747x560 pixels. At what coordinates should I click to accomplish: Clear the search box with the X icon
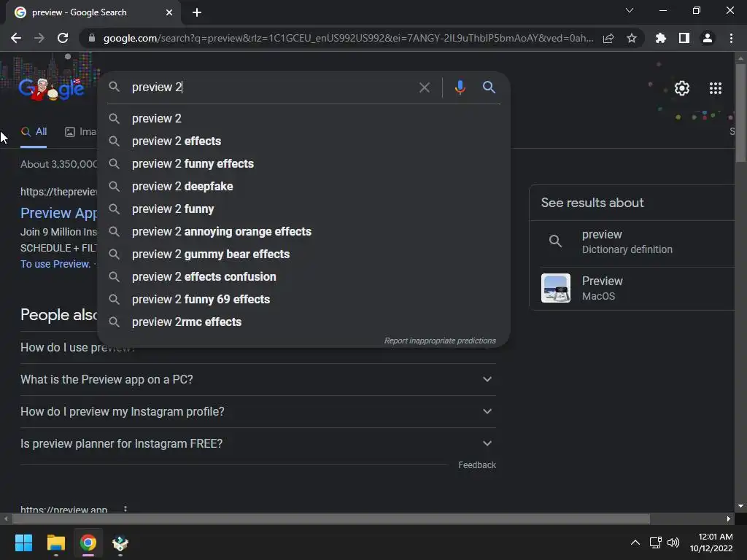[425, 87]
